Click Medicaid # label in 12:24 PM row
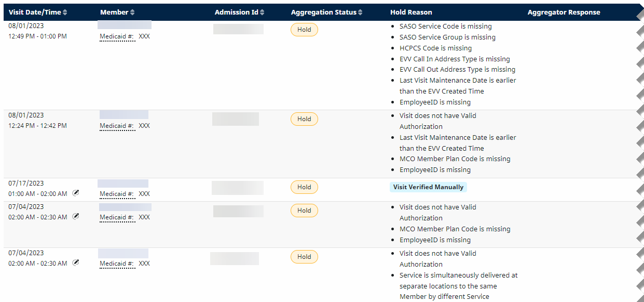The image size is (644, 302). [117, 126]
